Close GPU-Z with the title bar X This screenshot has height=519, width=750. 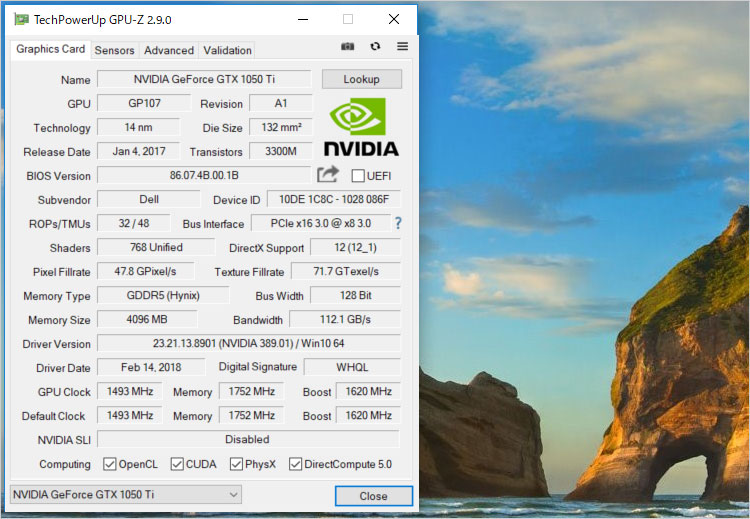[394, 20]
